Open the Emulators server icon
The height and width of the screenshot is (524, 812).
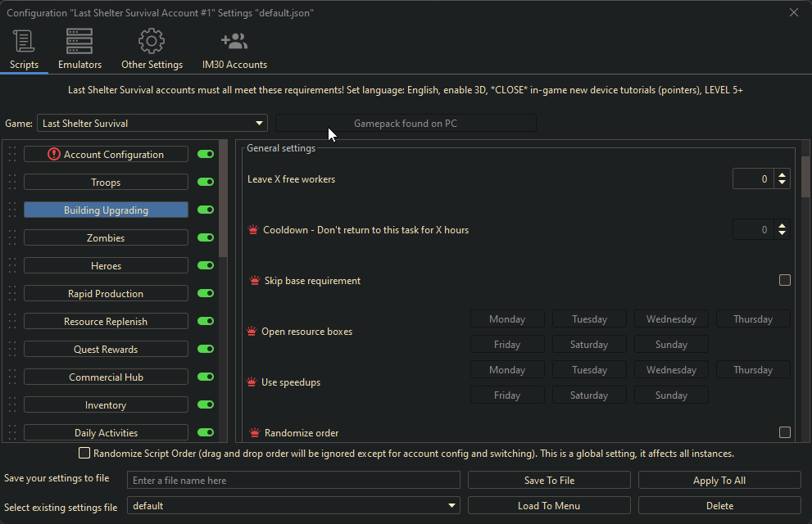coord(79,41)
